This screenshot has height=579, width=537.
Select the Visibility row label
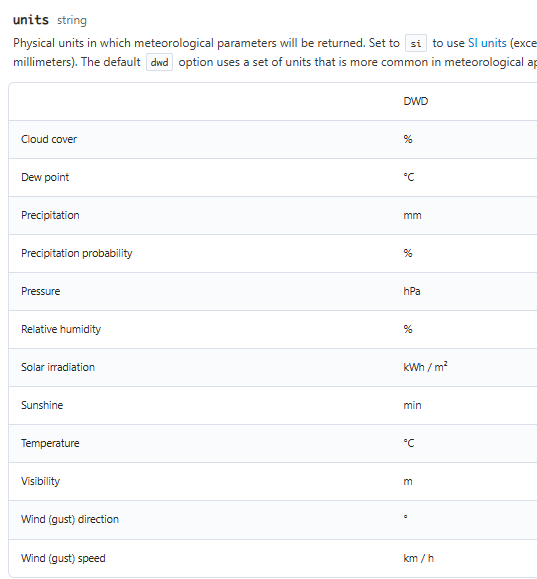tap(40, 482)
